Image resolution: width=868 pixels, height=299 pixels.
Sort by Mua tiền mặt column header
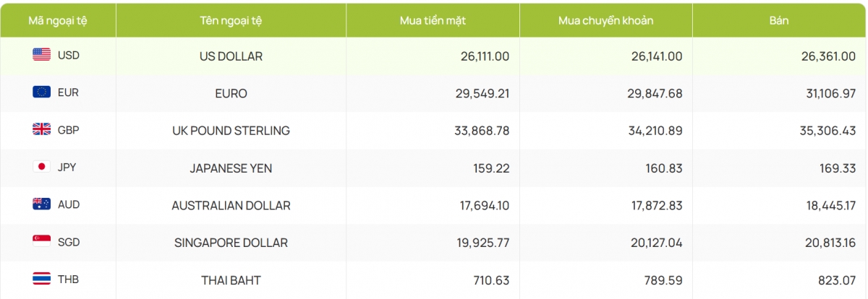[433, 20]
